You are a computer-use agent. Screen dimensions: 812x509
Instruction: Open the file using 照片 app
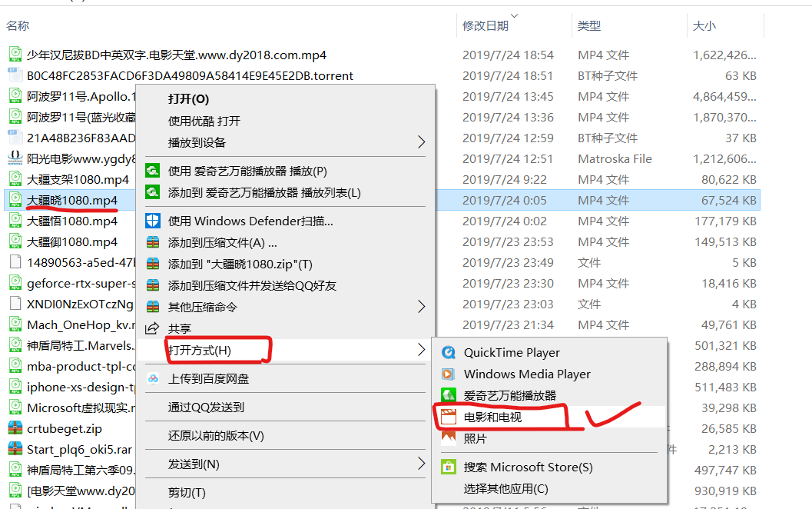[x=476, y=436]
